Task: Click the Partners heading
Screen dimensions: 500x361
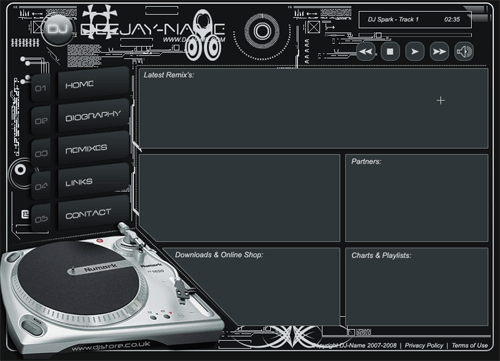Action: (x=366, y=162)
